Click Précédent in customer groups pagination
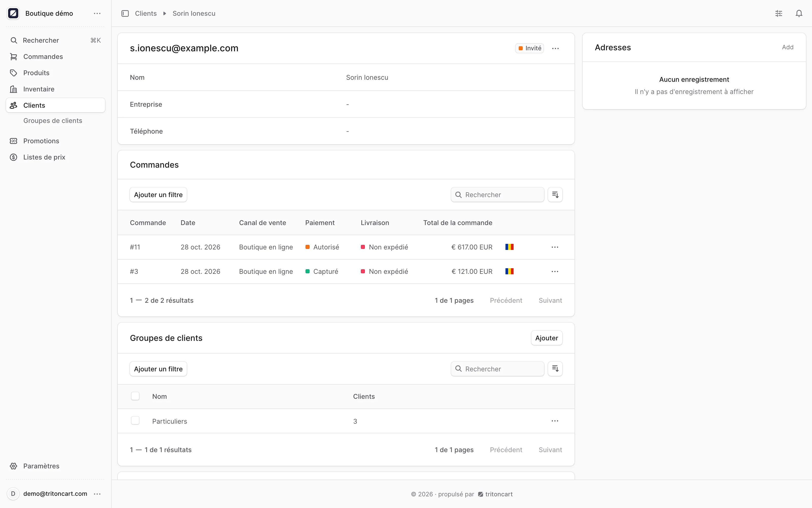This screenshot has height=508, width=812. (x=506, y=450)
